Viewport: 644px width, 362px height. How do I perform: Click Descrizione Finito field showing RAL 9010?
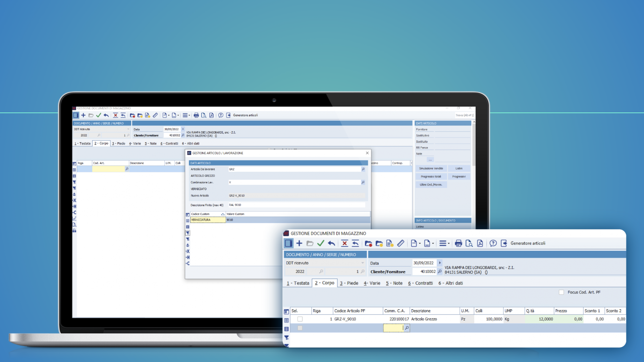(x=297, y=205)
